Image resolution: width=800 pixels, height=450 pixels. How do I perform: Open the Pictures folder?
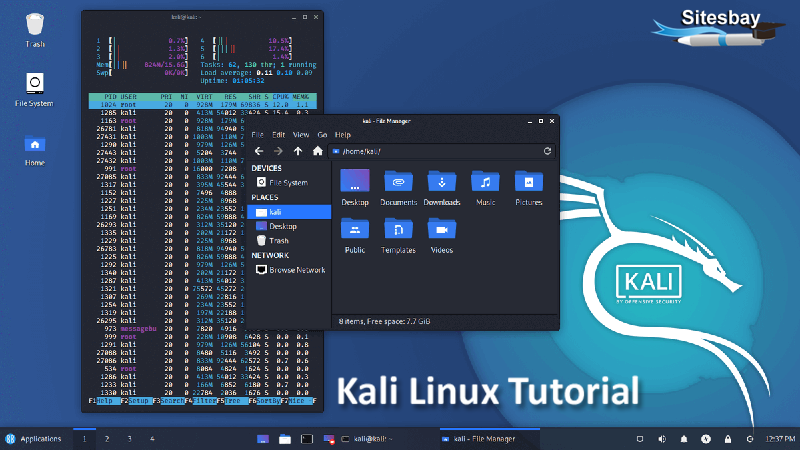(x=529, y=187)
